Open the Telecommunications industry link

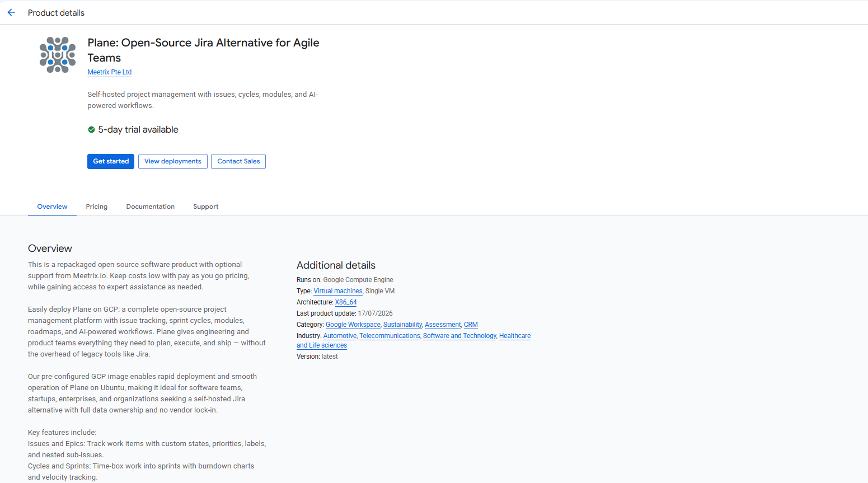pyautogui.click(x=390, y=336)
